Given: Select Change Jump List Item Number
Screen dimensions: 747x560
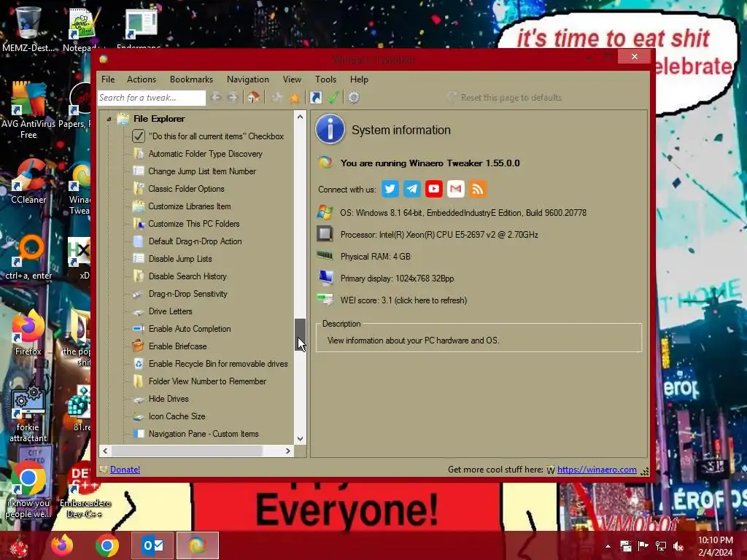Looking at the screenshot, I should click(x=202, y=171).
